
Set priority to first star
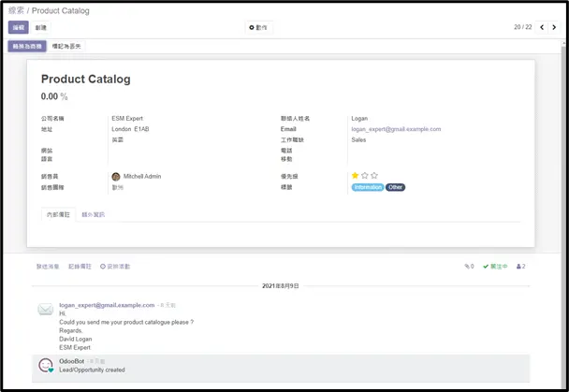(x=355, y=176)
